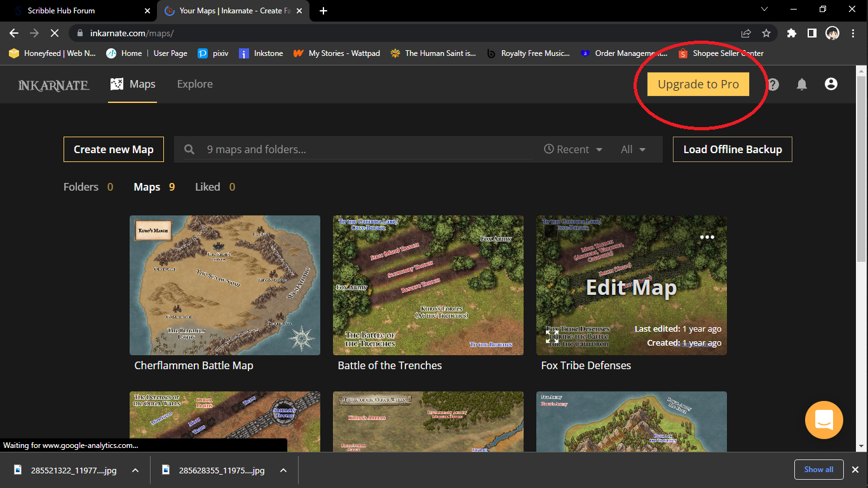Bookmark this page with the star icon
Screen dimensions: 868x488
(766, 33)
